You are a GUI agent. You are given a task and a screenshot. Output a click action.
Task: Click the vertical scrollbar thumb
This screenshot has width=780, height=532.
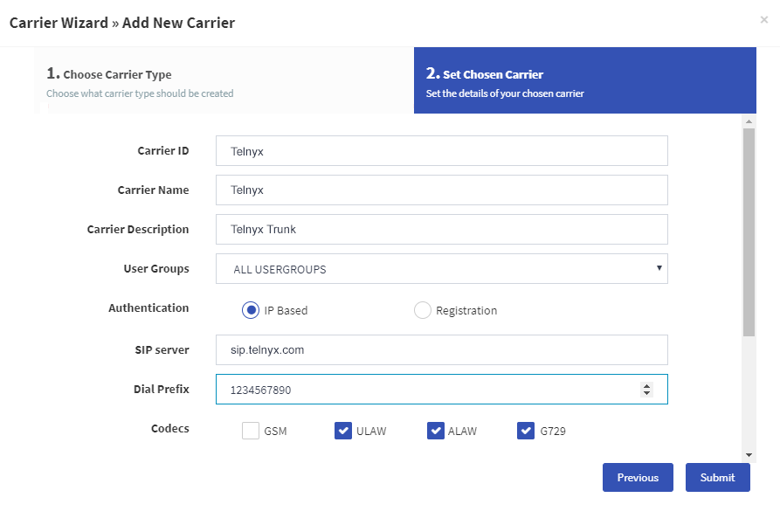point(749,232)
